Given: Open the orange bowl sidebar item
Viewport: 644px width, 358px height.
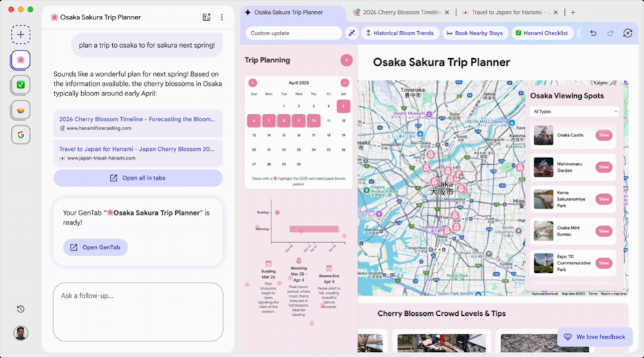Looking at the screenshot, I should pyautogui.click(x=21, y=110).
